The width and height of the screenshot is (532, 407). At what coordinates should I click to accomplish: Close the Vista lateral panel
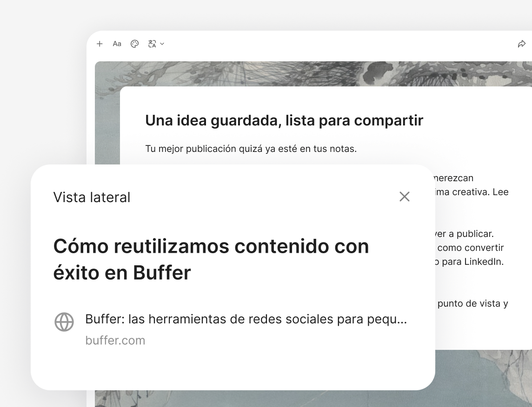405,197
